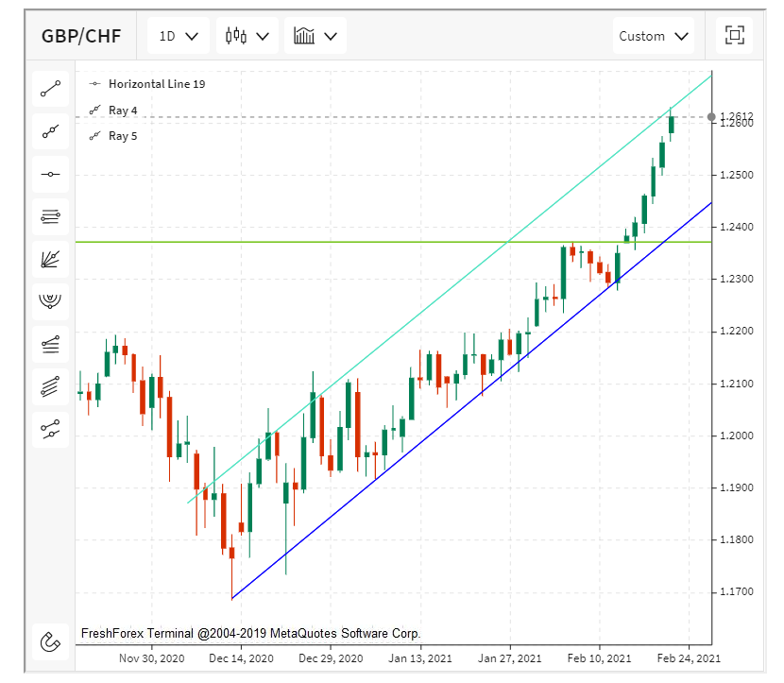This screenshot has height=683, width=784.
Task: Click the 1.2400 price axis label
Action: pos(737,227)
